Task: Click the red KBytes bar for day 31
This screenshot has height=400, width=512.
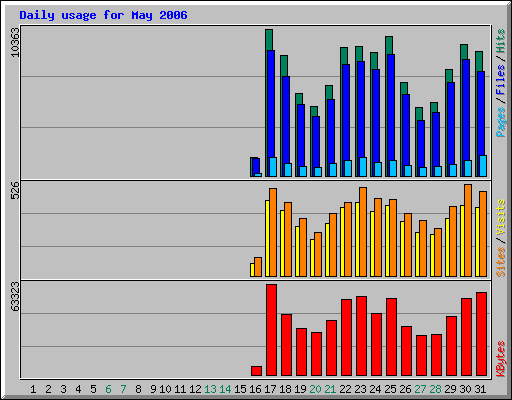Action: point(481,334)
